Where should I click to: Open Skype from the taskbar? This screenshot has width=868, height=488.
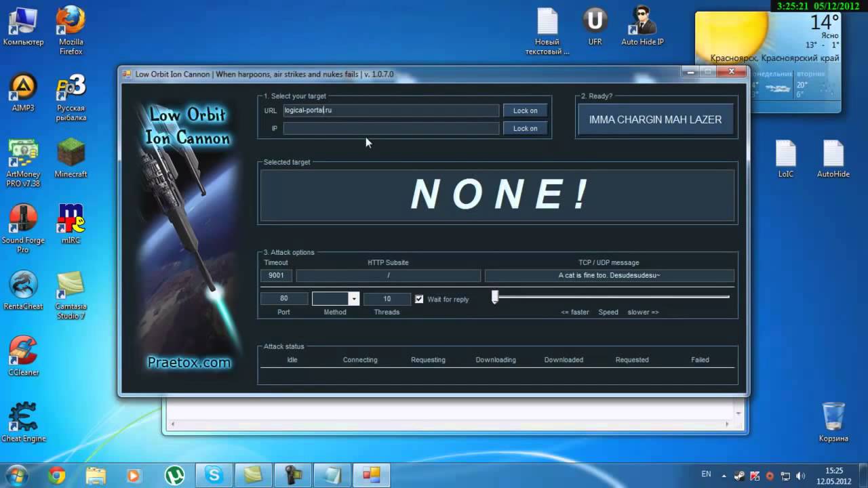pos(214,475)
